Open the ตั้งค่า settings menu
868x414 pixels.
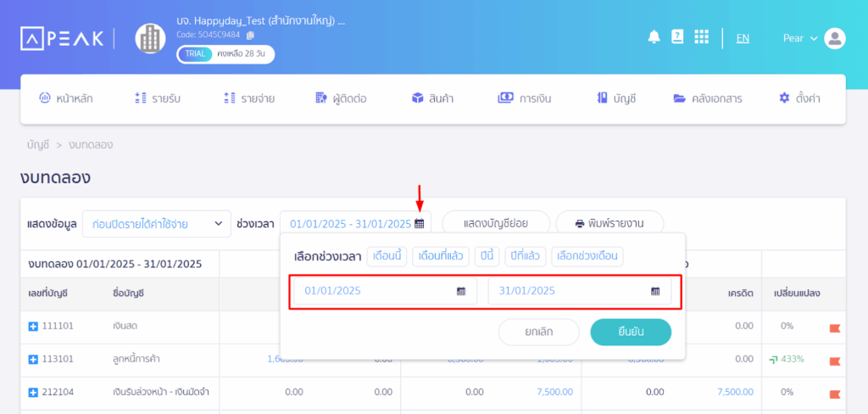[x=798, y=98]
